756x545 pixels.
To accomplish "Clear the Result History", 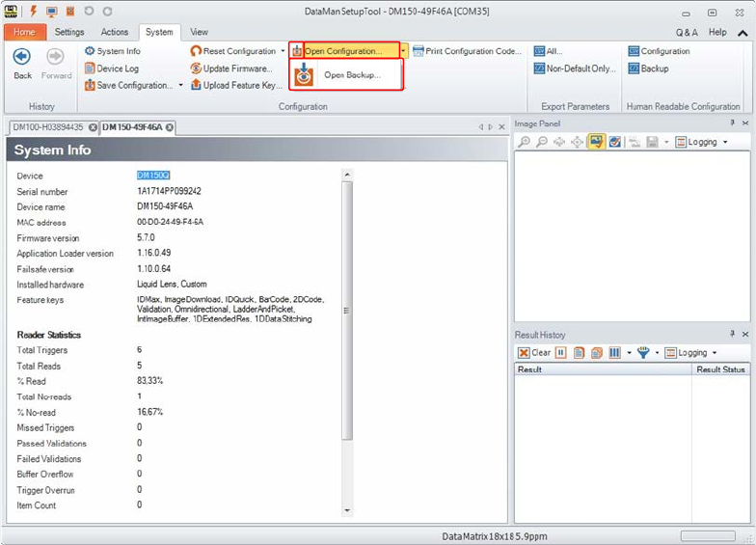I will point(534,353).
